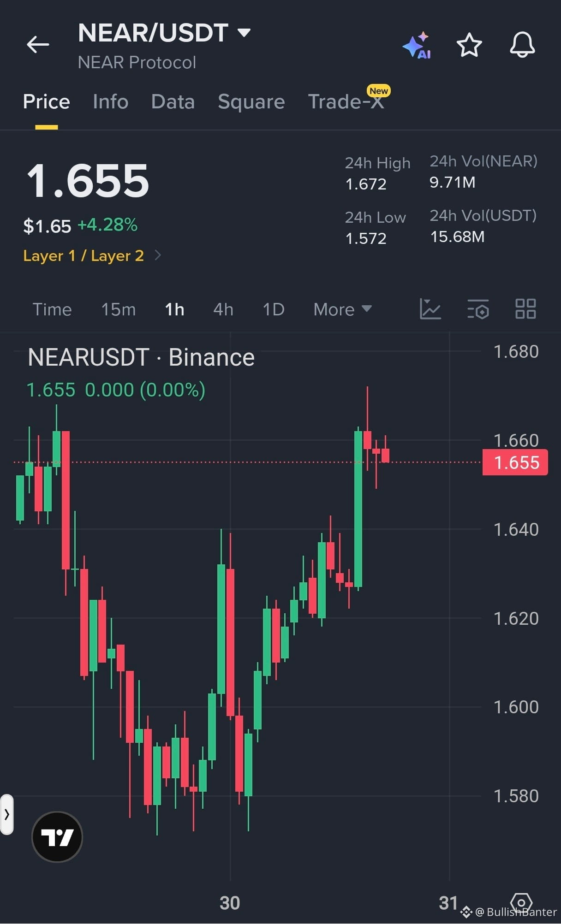
Task: Select the 4h chart interval
Action: coord(223,309)
